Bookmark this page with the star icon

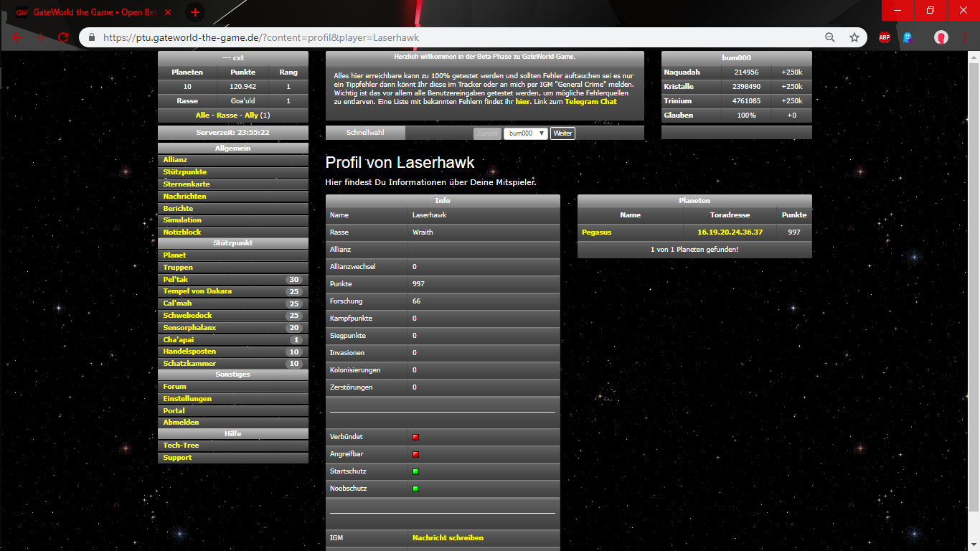tap(854, 37)
